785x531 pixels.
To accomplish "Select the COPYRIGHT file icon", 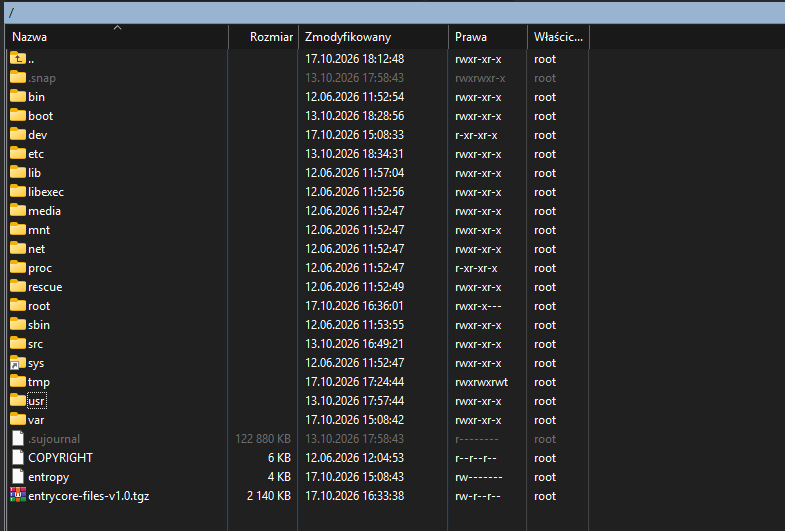I will click(18, 457).
